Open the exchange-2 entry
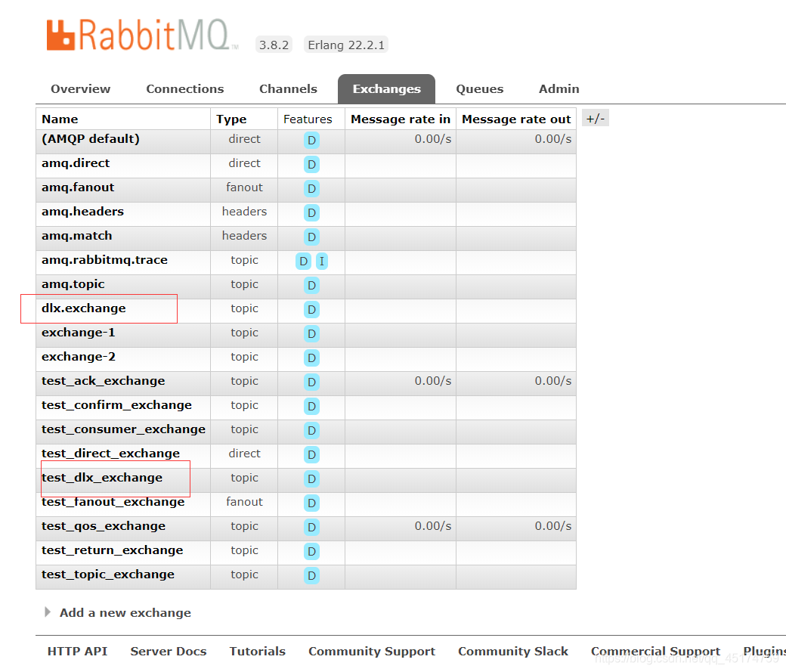 (x=78, y=357)
